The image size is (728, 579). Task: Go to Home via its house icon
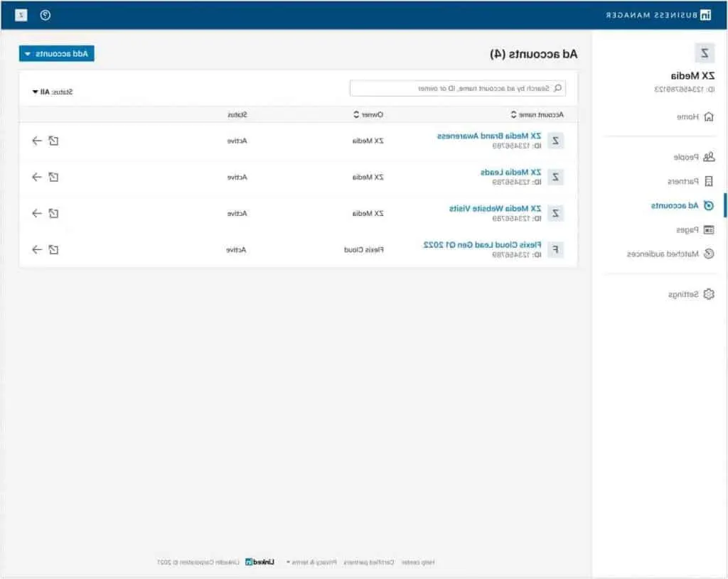click(709, 117)
